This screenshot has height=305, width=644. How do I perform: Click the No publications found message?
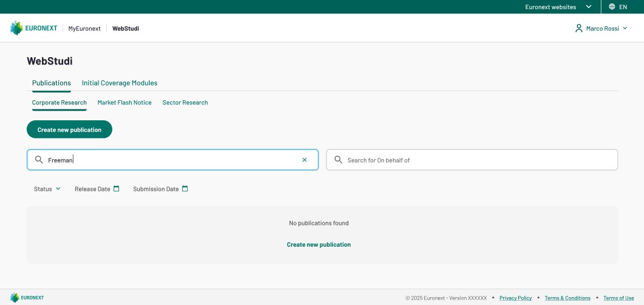(x=319, y=224)
